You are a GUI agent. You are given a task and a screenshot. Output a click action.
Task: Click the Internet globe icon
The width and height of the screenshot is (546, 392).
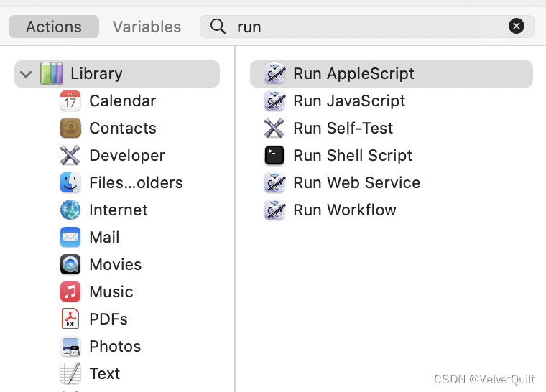click(70, 210)
